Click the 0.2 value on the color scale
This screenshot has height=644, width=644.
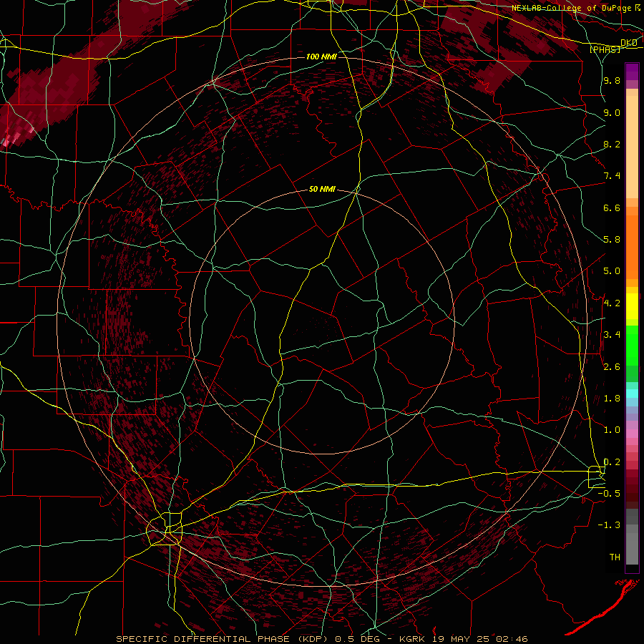pos(612,462)
